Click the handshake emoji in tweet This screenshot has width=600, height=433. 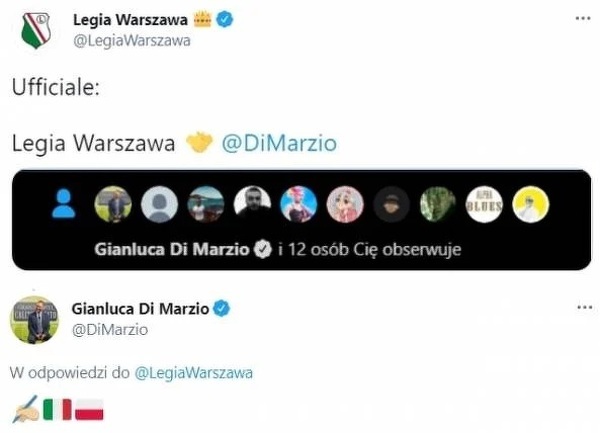click(x=199, y=143)
